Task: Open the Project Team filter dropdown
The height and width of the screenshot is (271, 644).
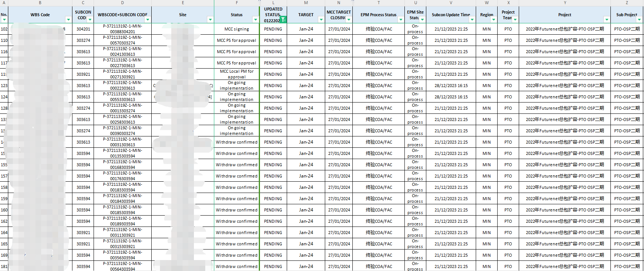Action: click(515, 20)
